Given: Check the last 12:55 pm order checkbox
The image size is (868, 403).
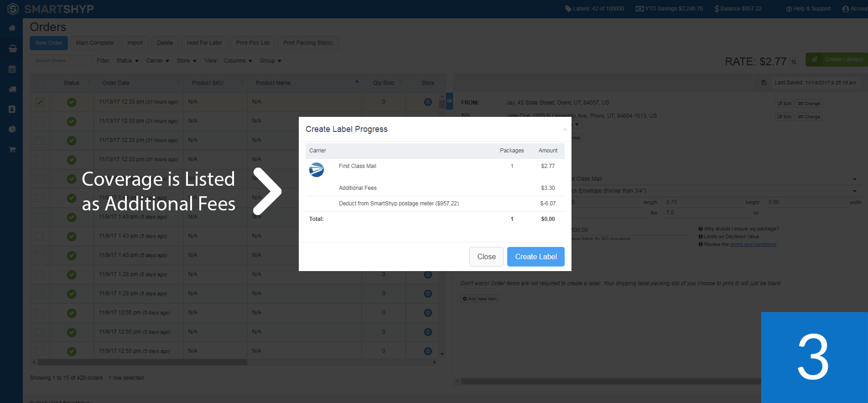Looking at the screenshot, I should [x=40, y=351].
